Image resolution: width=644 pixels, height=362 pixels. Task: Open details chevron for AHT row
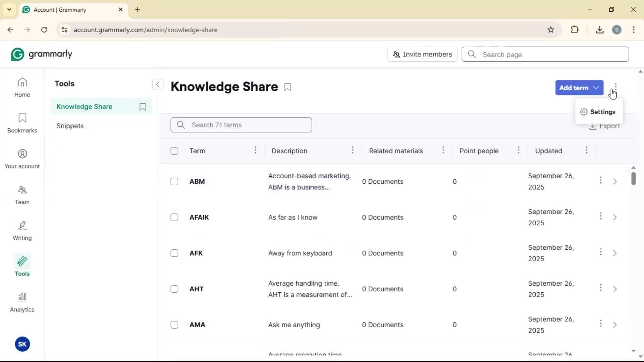point(615,289)
